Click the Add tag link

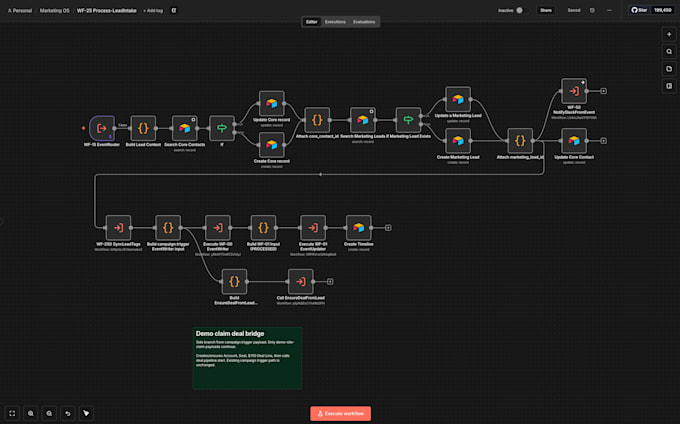click(x=153, y=10)
